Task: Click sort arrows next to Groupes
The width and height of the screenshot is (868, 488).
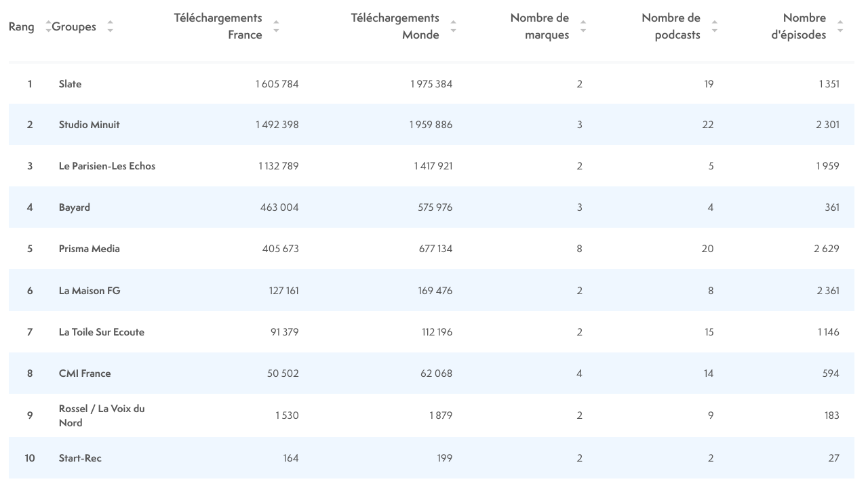Action: (x=110, y=27)
